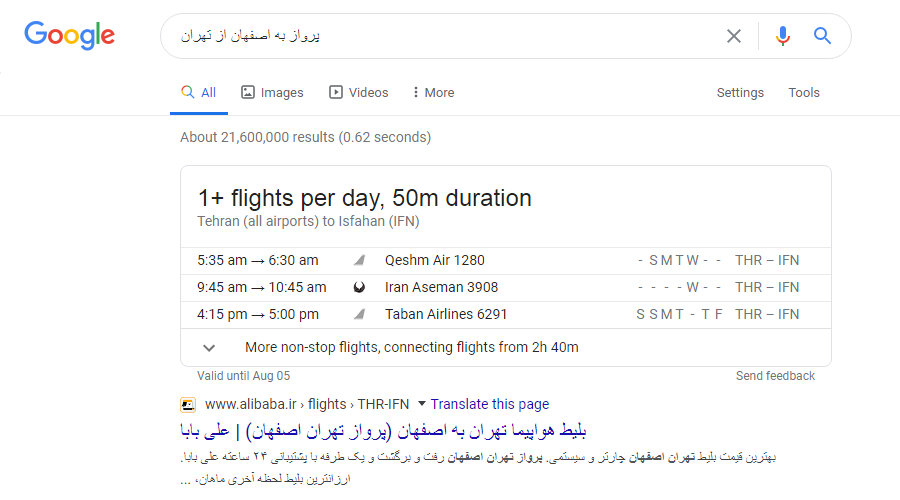Viewport: 900px width, 500px height.
Task: Click the Qeshm Air airline logo icon
Action: coord(359,260)
